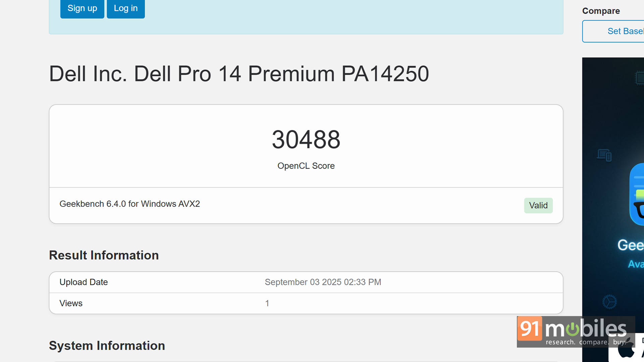Click the Result Information heading
The image size is (644, 362).
point(104,255)
